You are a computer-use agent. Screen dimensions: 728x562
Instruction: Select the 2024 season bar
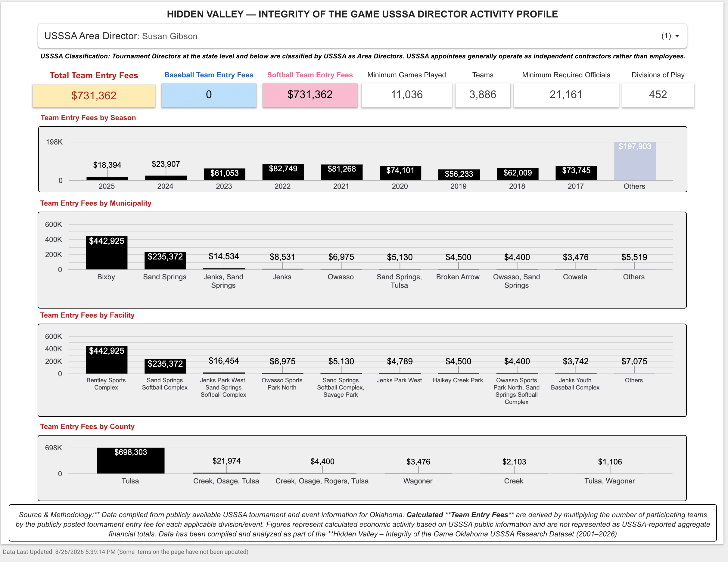coord(166,178)
